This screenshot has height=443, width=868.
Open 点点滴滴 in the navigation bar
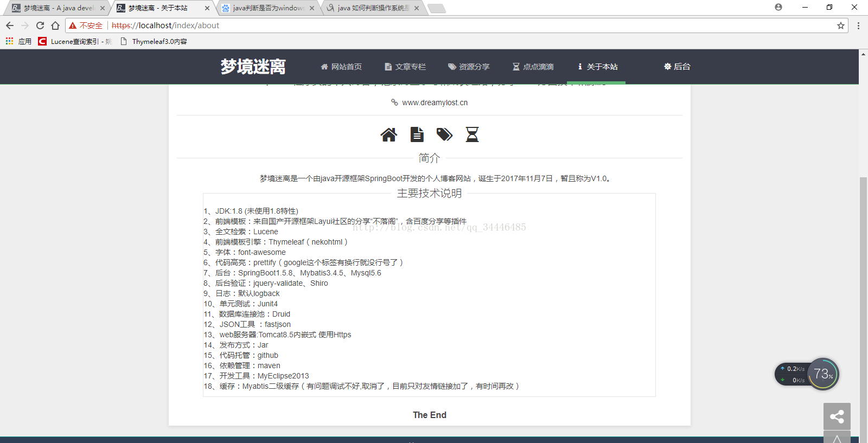click(533, 67)
